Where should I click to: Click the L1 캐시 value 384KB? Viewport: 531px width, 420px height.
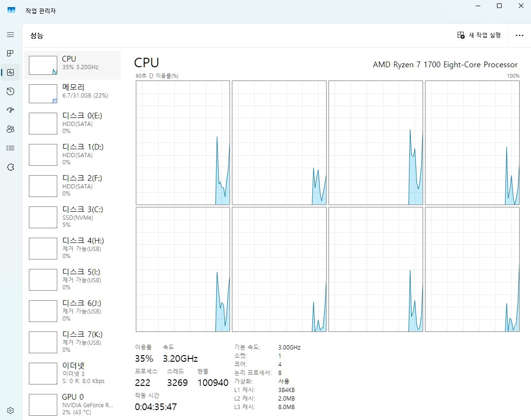[x=286, y=390]
